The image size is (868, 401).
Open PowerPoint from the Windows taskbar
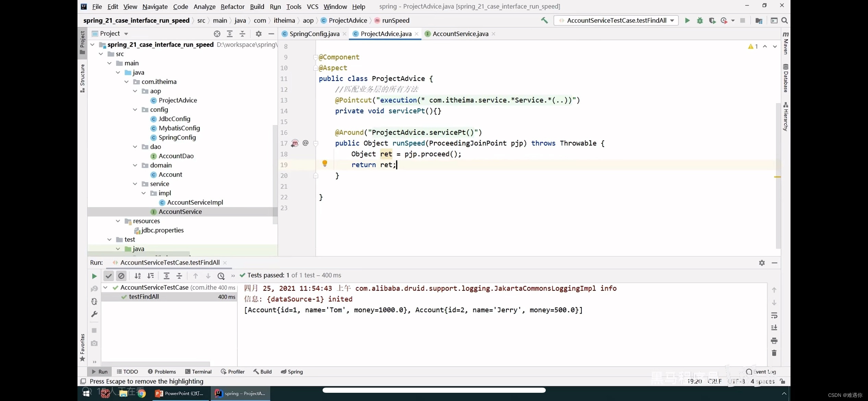(x=180, y=393)
